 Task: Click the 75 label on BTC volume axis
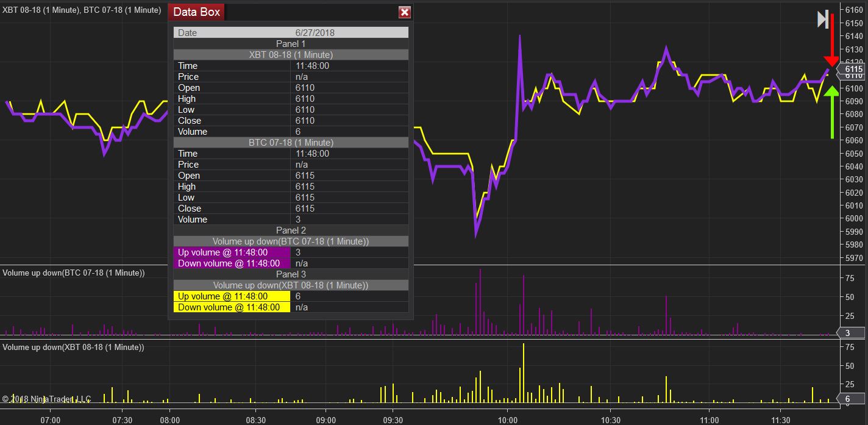[x=849, y=278]
